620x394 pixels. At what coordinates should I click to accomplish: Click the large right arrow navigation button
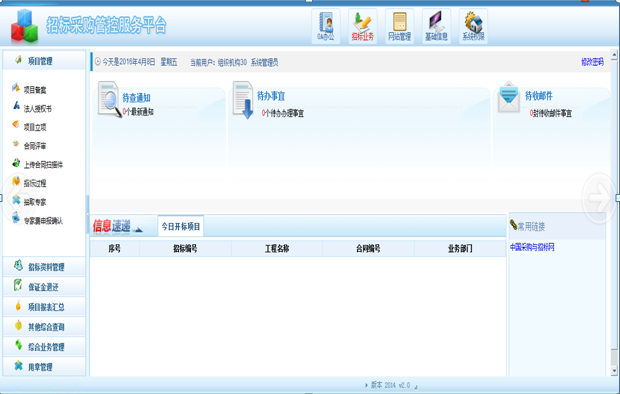(x=599, y=197)
